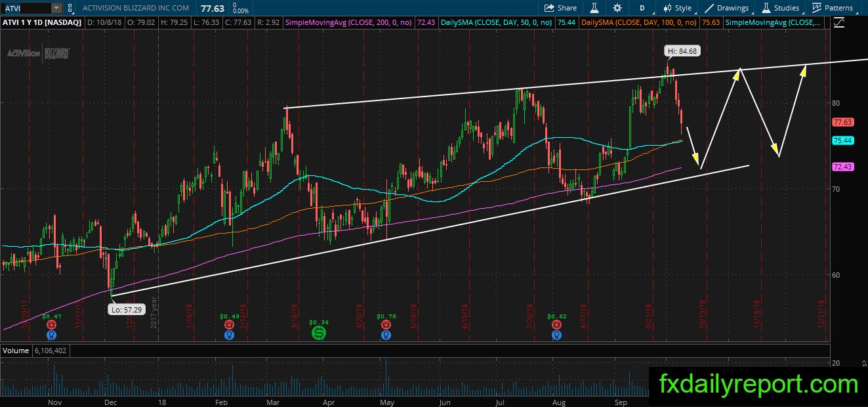Click the truncated SimpleMovingAvg (CLOSE,... label
The height and width of the screenshot is (407, 868).
[x=772, y=22]
